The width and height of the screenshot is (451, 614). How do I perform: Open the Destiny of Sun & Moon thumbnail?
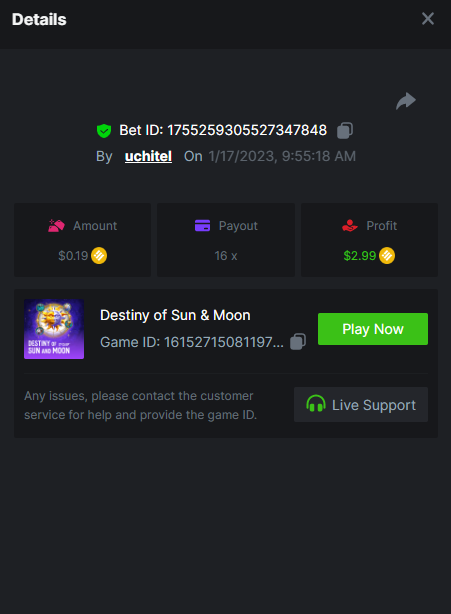pos(54,329)
